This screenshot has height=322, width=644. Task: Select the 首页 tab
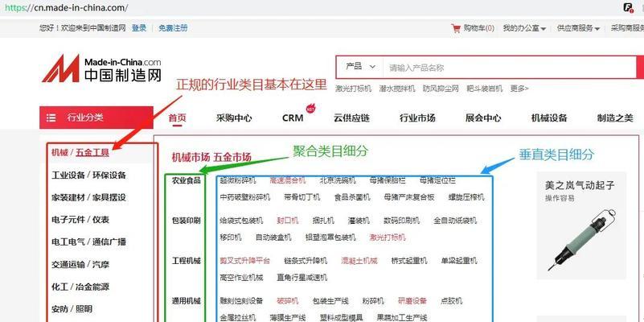click(x=178, y=118)
